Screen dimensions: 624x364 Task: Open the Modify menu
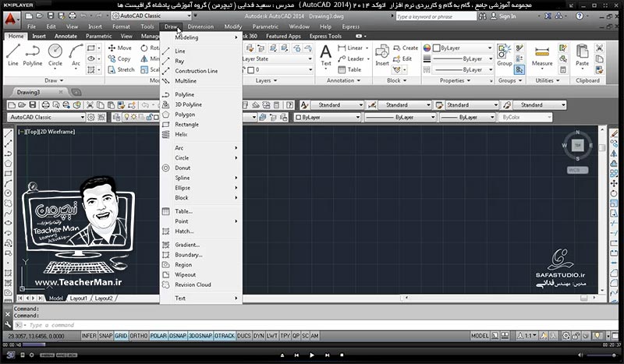coord(232,27)
